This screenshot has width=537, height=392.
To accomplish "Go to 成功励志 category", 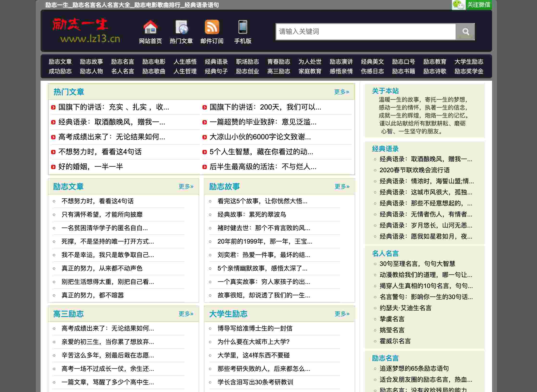I will click(x=60, y=71).
